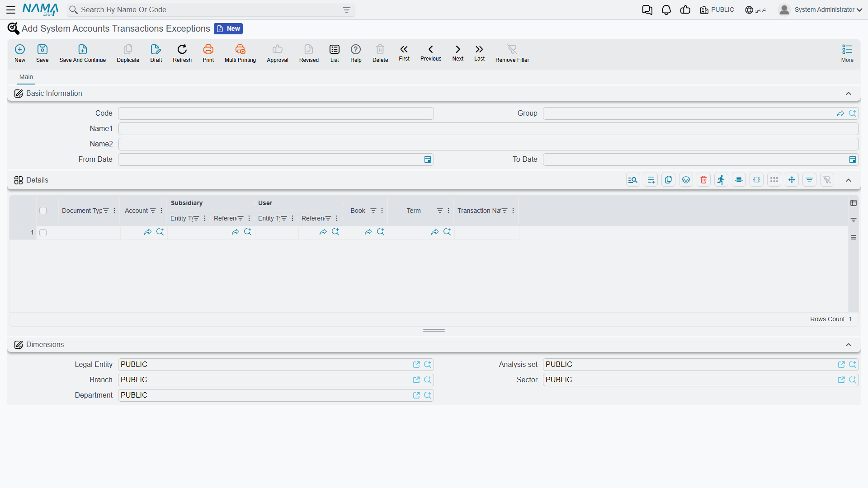Click the Details layers icon

click(686, 180)
